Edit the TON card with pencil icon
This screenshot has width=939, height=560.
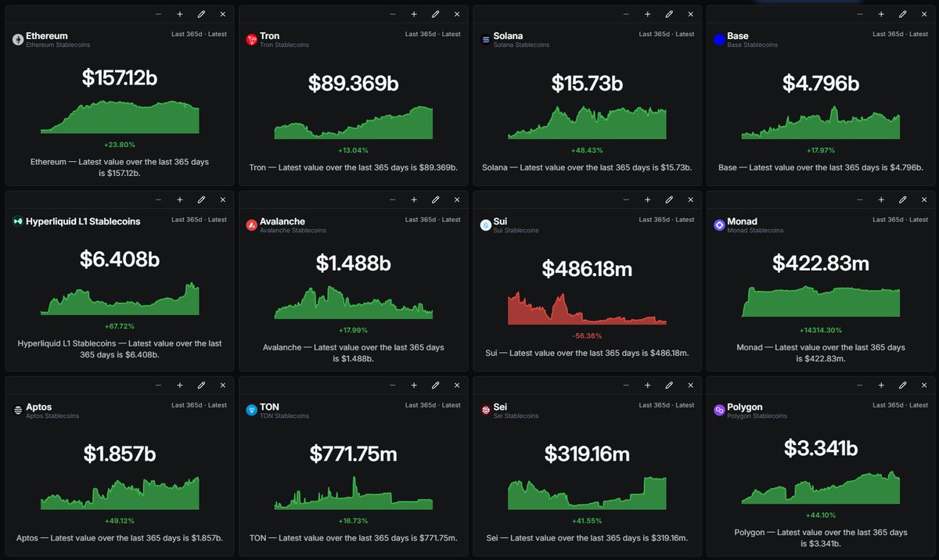coord(435,386)
